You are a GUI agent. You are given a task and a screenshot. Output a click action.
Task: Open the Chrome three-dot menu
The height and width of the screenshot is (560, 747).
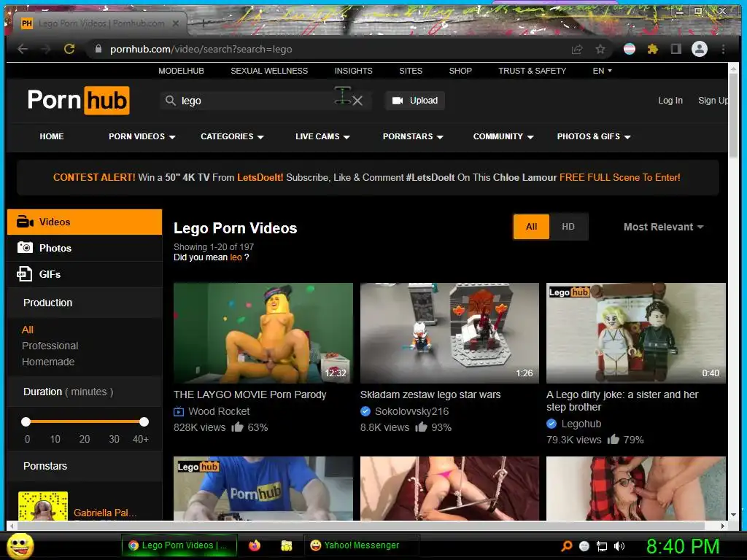pos(723,49)
